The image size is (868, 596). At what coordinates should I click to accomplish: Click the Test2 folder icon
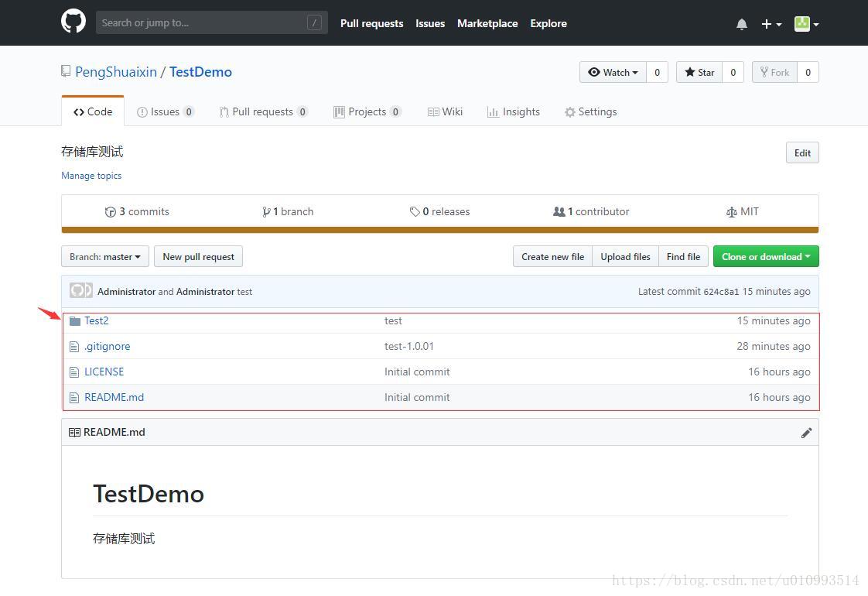click(x=75, y=321)
